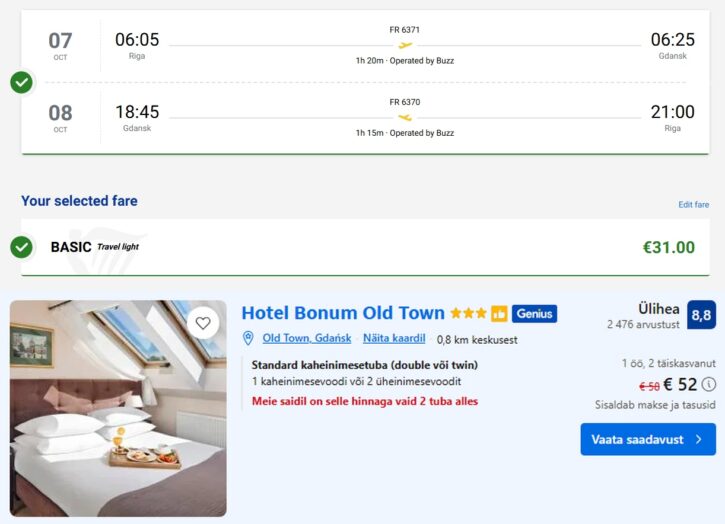Show the hotel via Näita kaardil
The height and width of the screenshot is (524, 725).
(x=393, y=339)
